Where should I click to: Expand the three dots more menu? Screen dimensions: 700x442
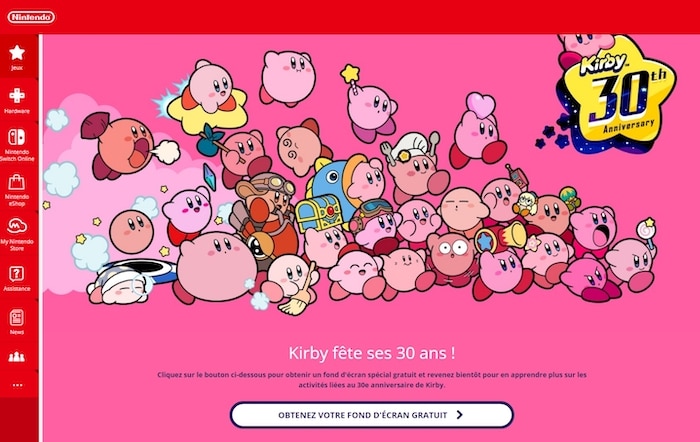tap(17, 385)
